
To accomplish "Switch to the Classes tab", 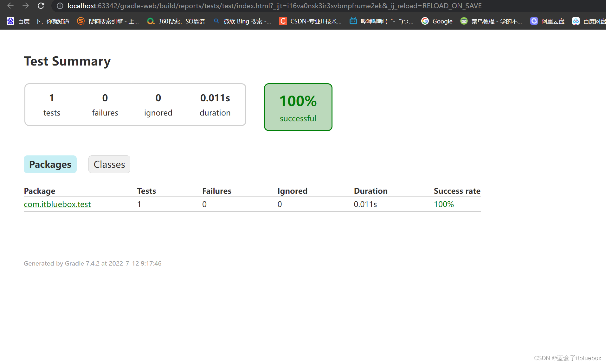I will click(109, 164).
